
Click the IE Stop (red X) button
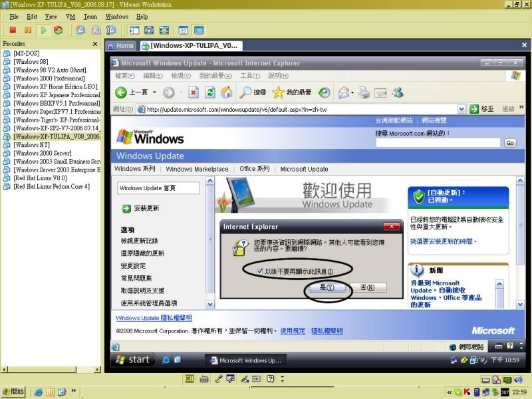point(194,92)
